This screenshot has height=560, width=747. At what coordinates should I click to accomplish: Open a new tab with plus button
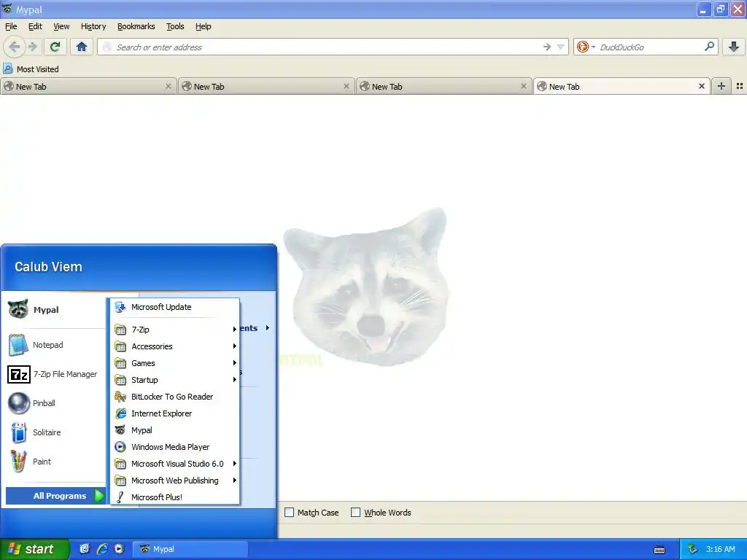tap(721, 86)
